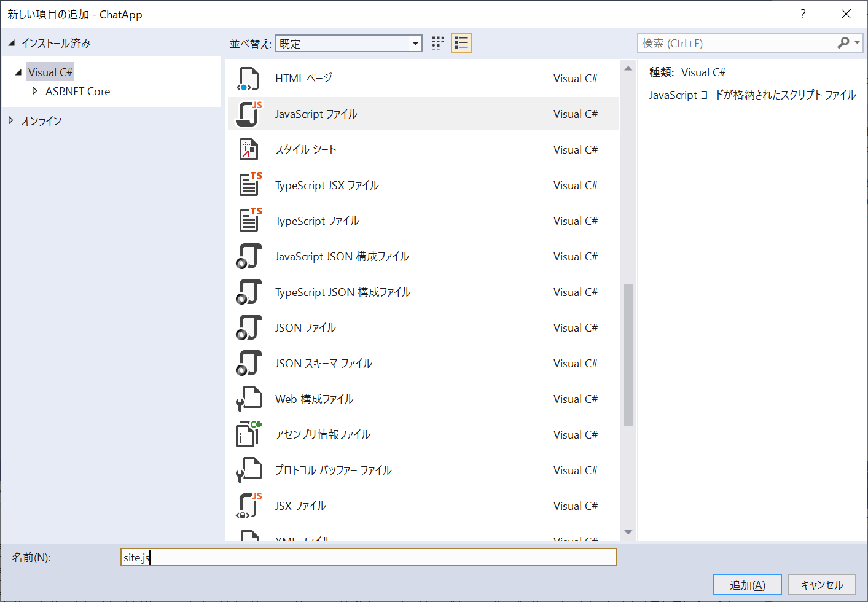This screenshot has height=602, width=868.
Task: Click the search magnifier icon
Action: (843, 42)
